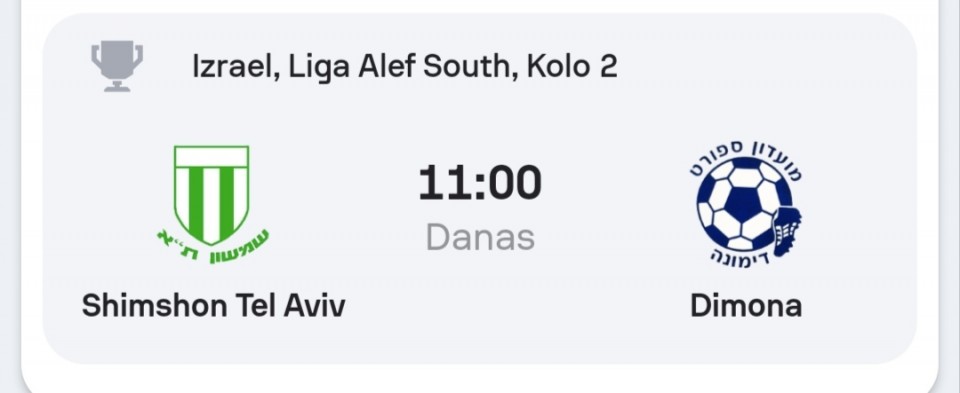The height and width of the screenshot is (393, 960).
Task: Open the match card background area
Action: pos(480,189)
